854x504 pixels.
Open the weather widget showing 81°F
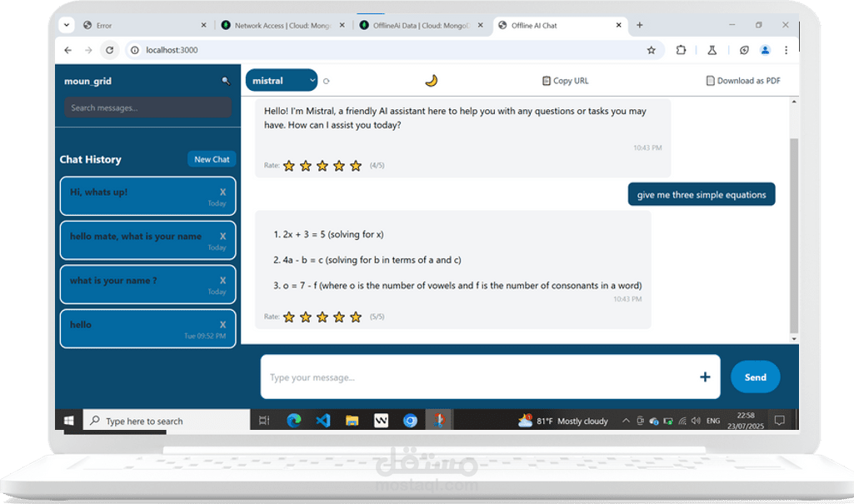563,421
